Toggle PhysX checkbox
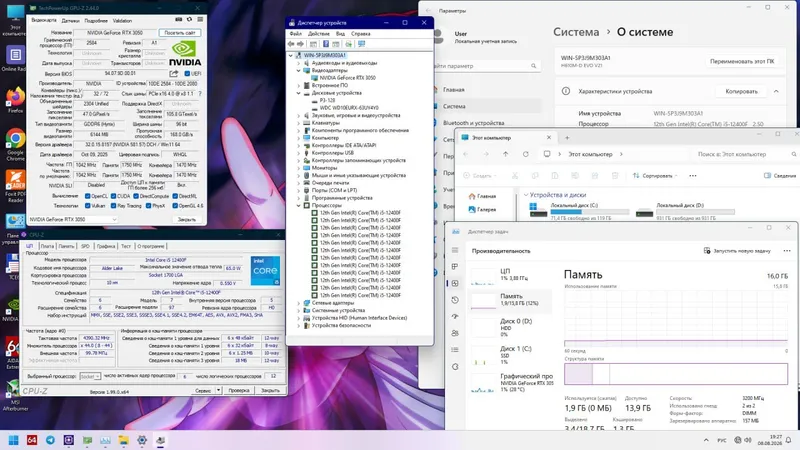 [x=148, y=206]
